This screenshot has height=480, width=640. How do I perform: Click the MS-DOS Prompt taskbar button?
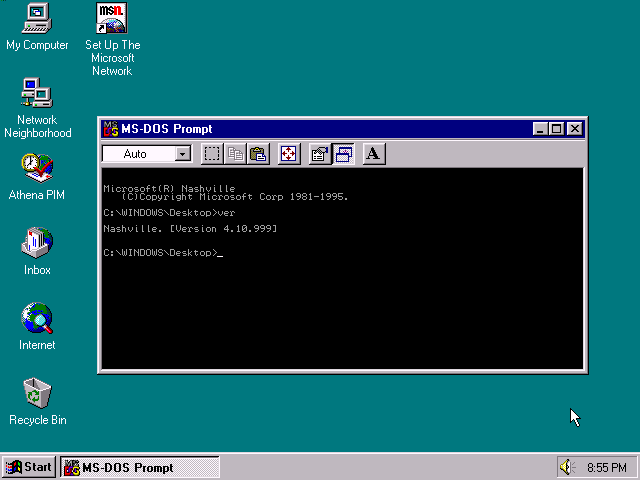[x=140, y=467]
